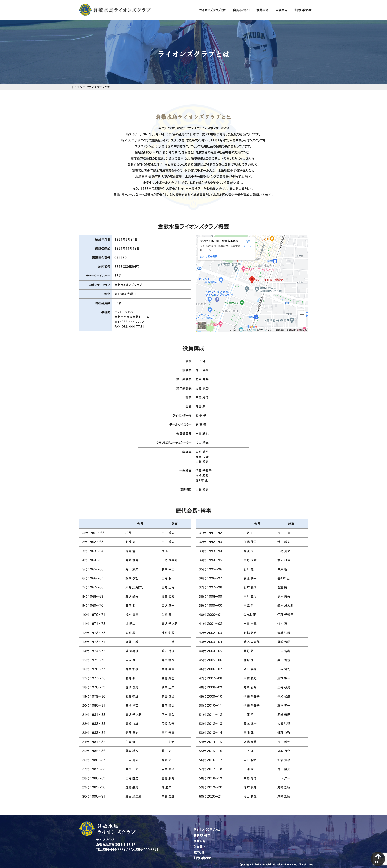The image size is (387, 868).
Task: Select the 会計 守谷 朗 officer row
Action: (193, 406)
